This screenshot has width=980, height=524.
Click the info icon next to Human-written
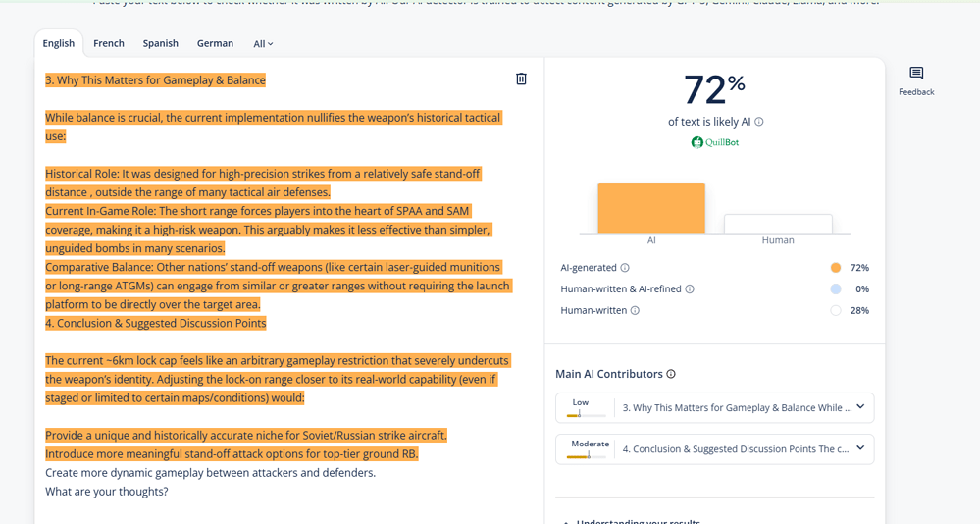(x=635, y=311)
